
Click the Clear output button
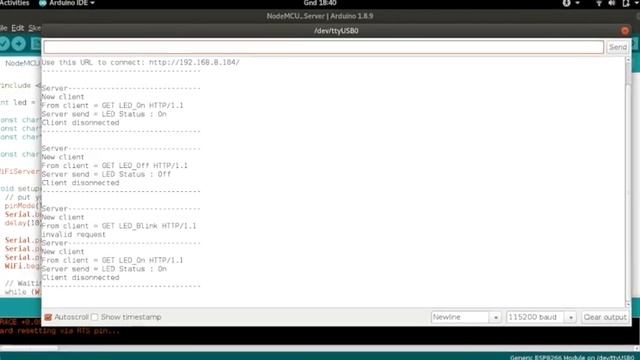pos(605,317)
